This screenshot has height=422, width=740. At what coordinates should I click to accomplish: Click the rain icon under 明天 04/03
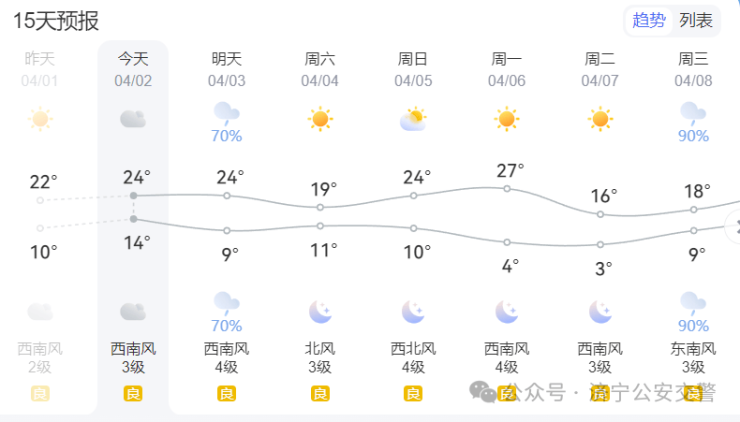click(227, 112)
